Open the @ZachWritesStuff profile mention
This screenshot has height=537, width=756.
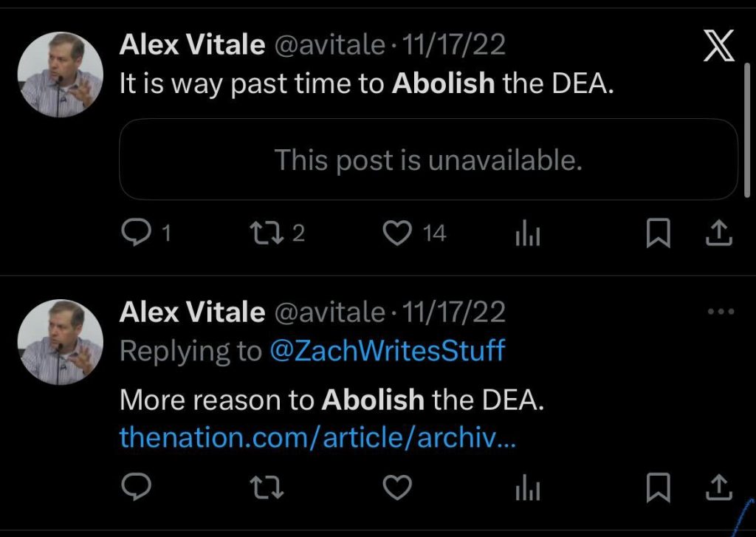coord(387,351)
